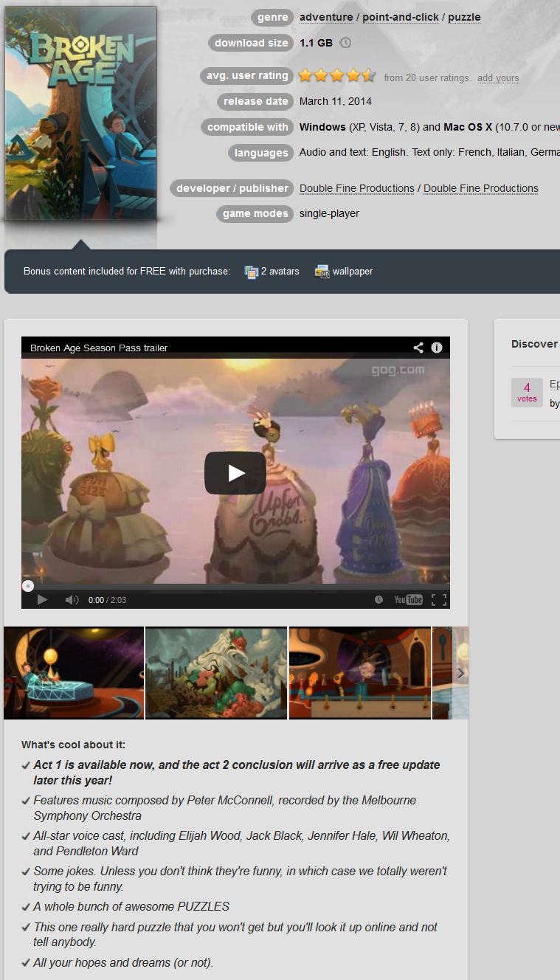Screen dimensions: 560x980
Task: Click the 'add yours' rating link
Action: click(498, 78)
